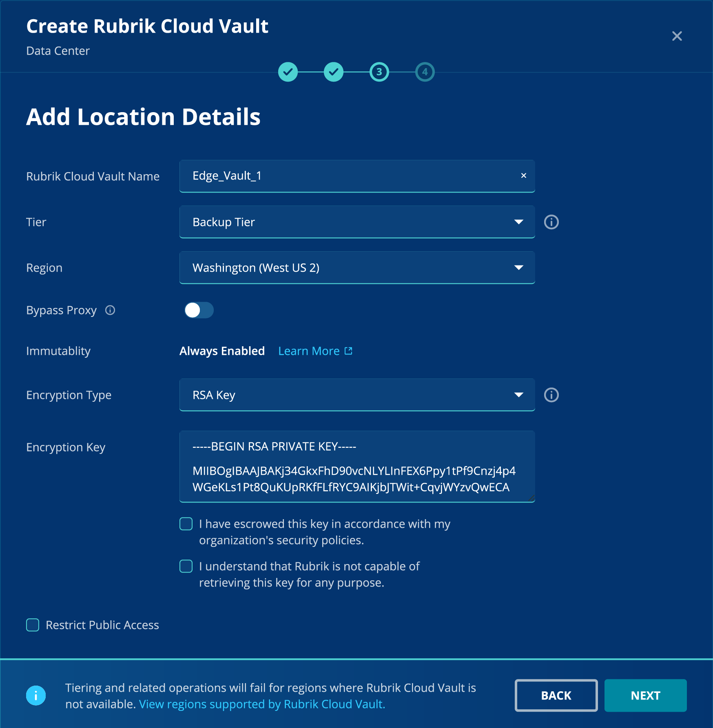The height and width of the screenshot is (728, 713).
Task: Enable Restrict Public Access checkbox
Action: coord(33,625)
